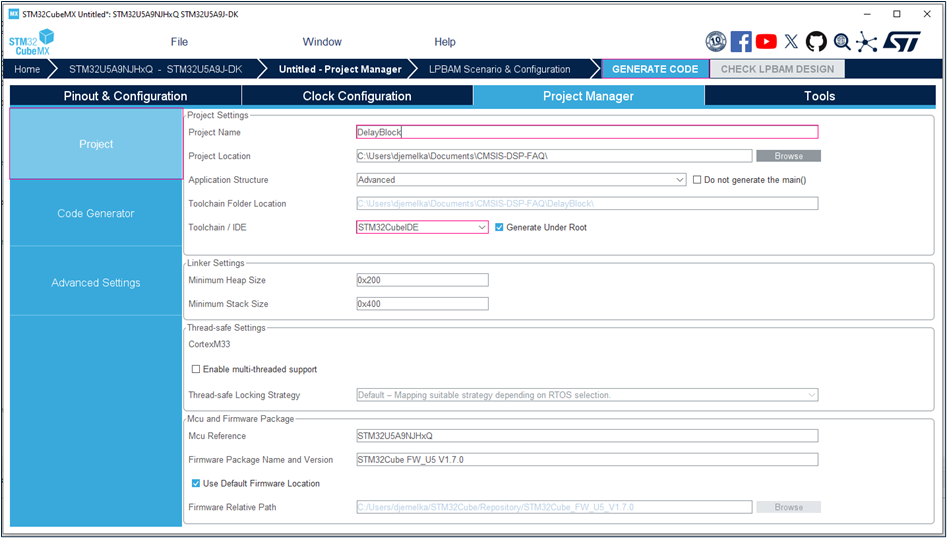This screenshot has width=947, height=538.
Task: Click the Project Location field
Action: click(x=554, y=156)
